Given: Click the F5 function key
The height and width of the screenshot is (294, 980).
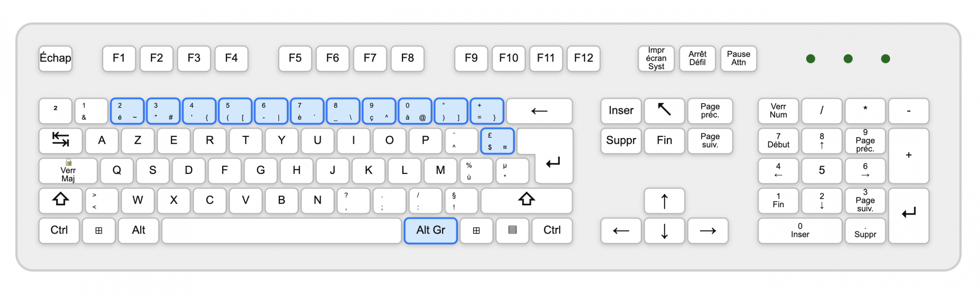Looking at the screenshot, I should tap(295, 58).
